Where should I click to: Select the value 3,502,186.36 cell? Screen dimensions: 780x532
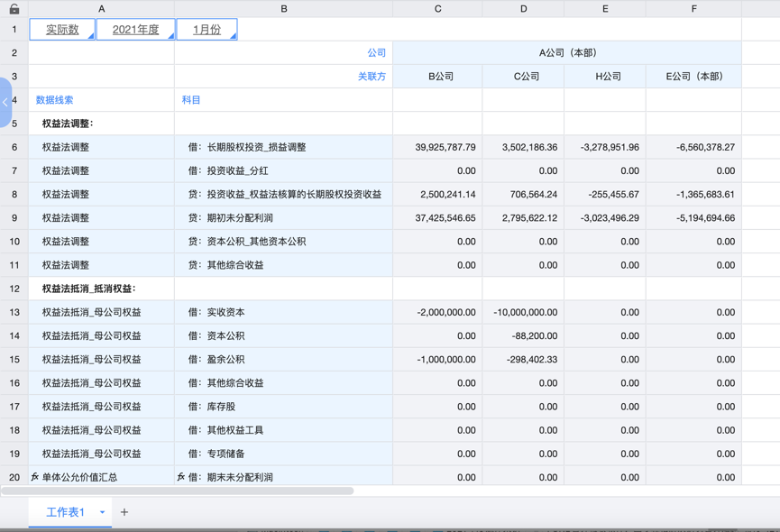coord(523,147)
